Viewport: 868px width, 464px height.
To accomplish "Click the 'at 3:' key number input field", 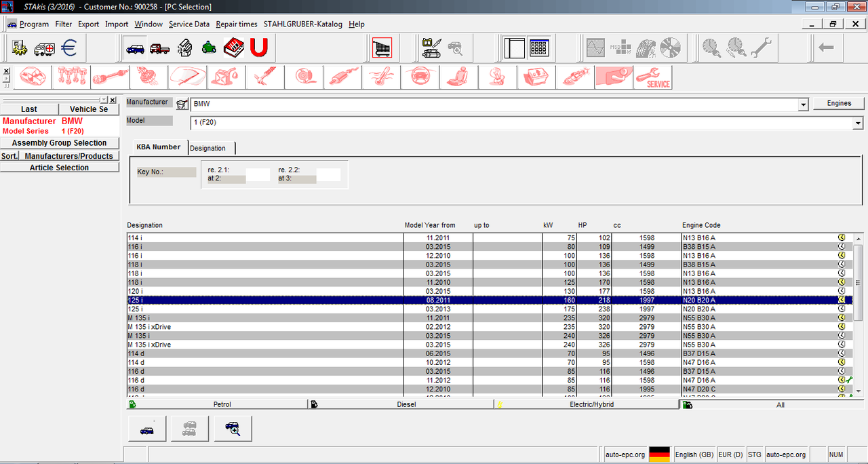I will 328,175.
